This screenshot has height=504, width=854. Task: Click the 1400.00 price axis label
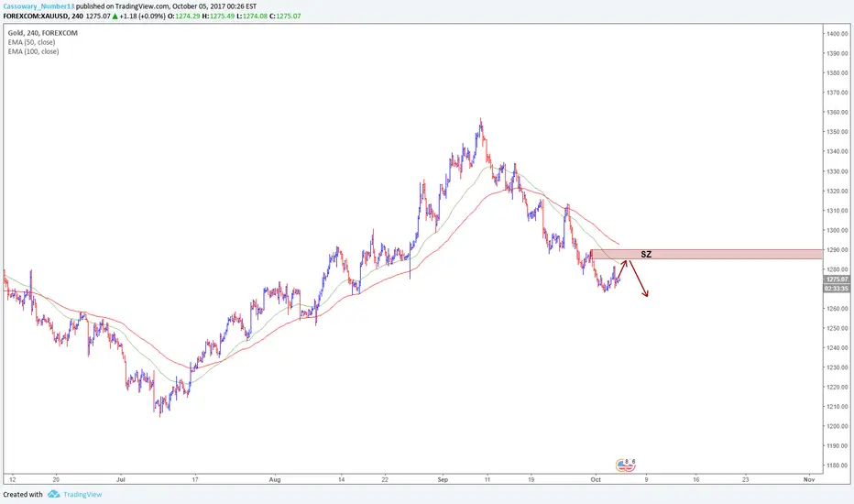(838, 34)
